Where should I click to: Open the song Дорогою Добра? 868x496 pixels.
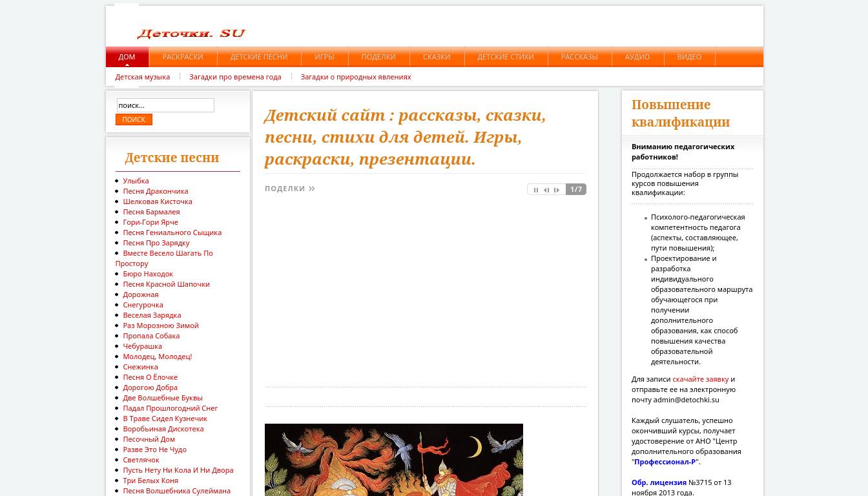point(150,387)
